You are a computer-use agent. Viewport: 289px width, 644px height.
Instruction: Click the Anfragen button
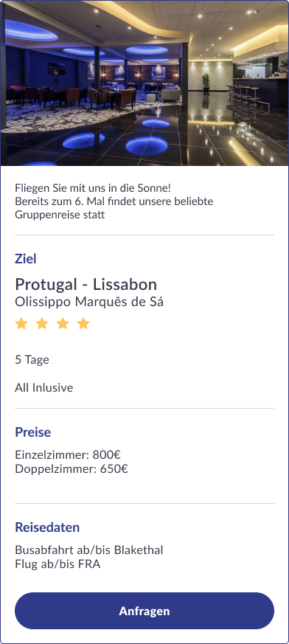click(x=144, y=611)
